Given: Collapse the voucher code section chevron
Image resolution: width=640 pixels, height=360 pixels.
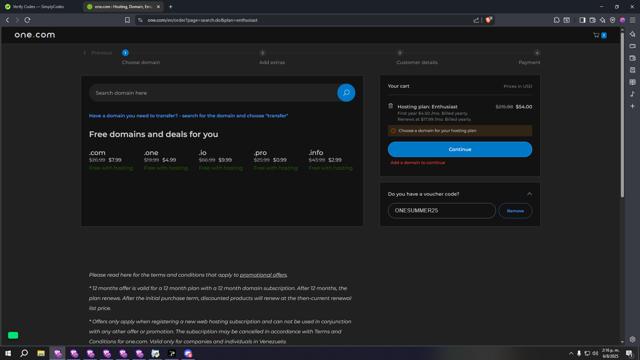Looking at the screenshot, I should (529, 194).
